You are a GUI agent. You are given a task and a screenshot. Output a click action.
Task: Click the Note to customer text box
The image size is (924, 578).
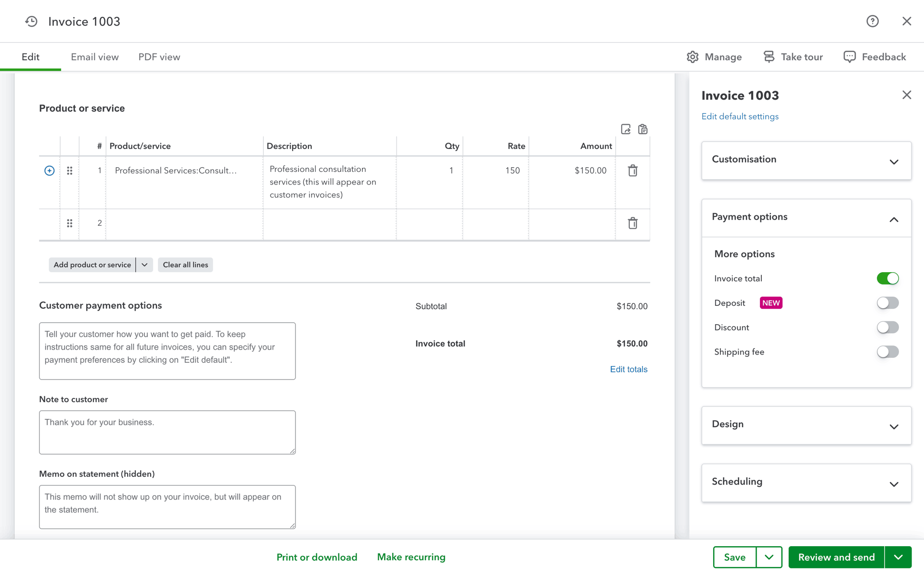click(x=167, y=433)
